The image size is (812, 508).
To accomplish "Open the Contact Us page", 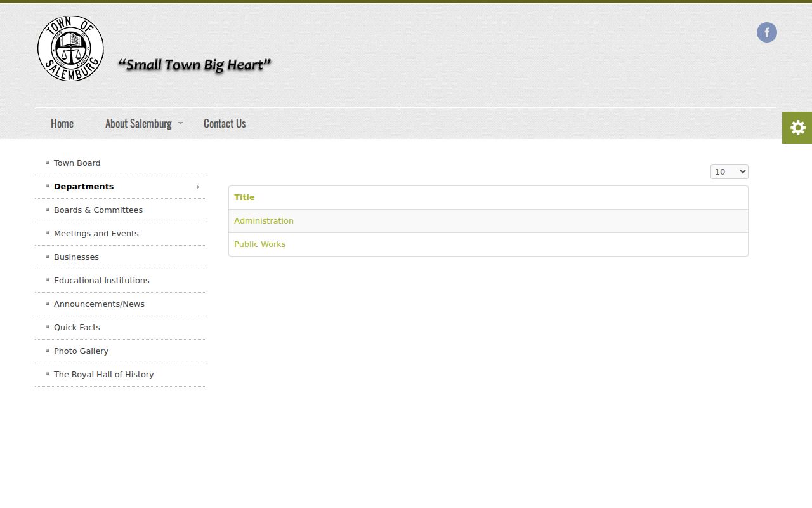I will (x=225, y=123).
